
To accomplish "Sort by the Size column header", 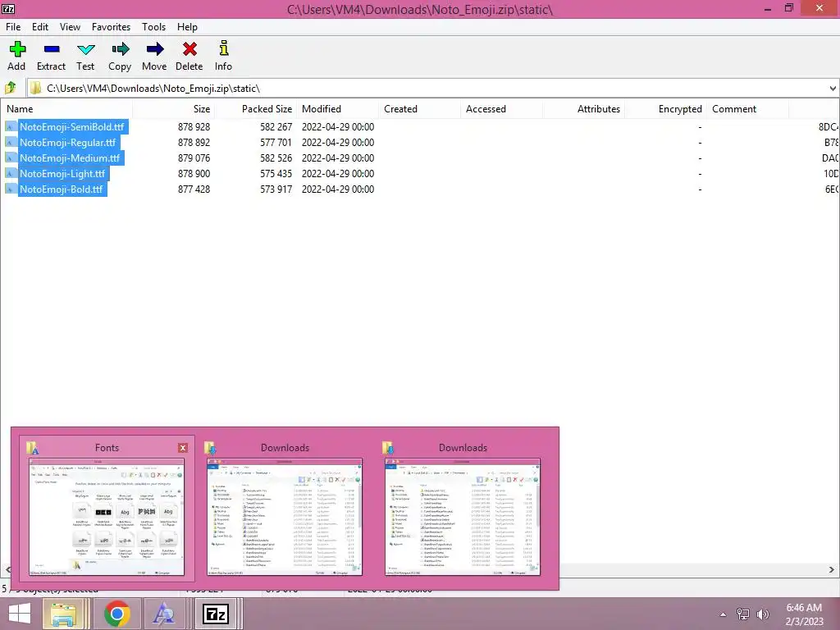I will tap(174, 109).
